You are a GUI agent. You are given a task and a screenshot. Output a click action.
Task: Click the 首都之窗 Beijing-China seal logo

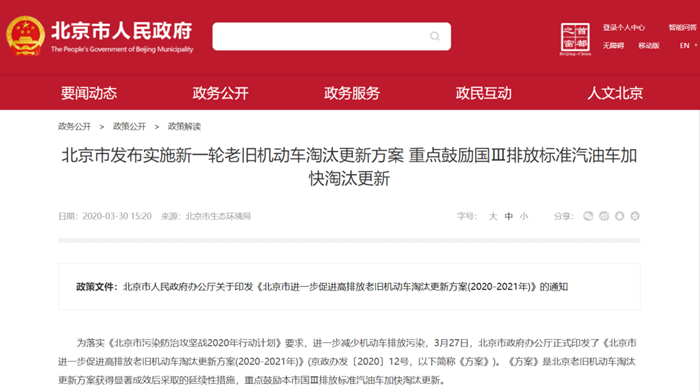coord(575,39)
